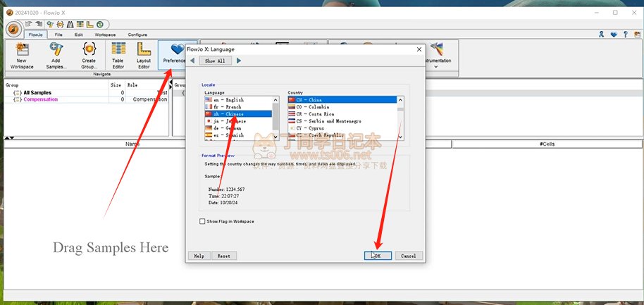This screenshot has height=305, width=644.
Task: Select CN - China country
Action: point(342,100)
